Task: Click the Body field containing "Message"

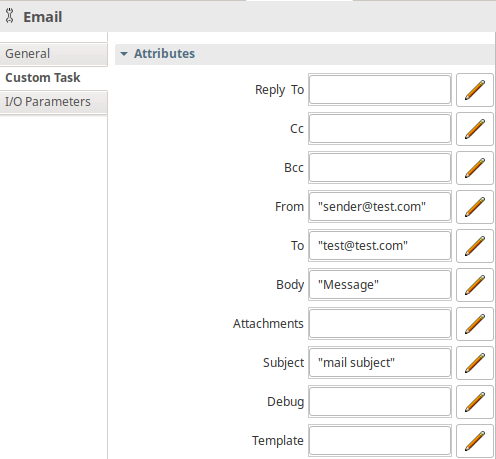Action: pyautogui.click(x=380, y=285)
